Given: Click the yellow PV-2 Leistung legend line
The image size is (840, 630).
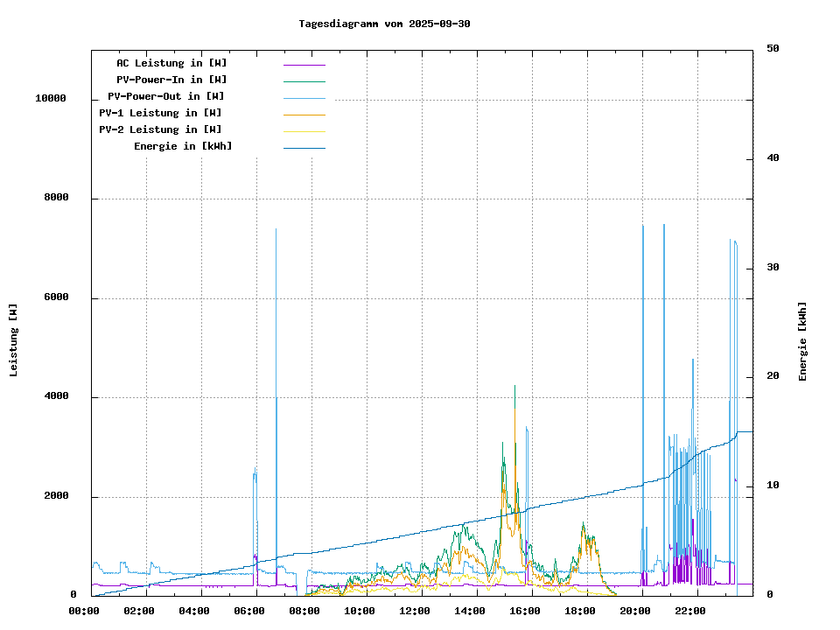Looking at the screenshot, I should point(304,131).
